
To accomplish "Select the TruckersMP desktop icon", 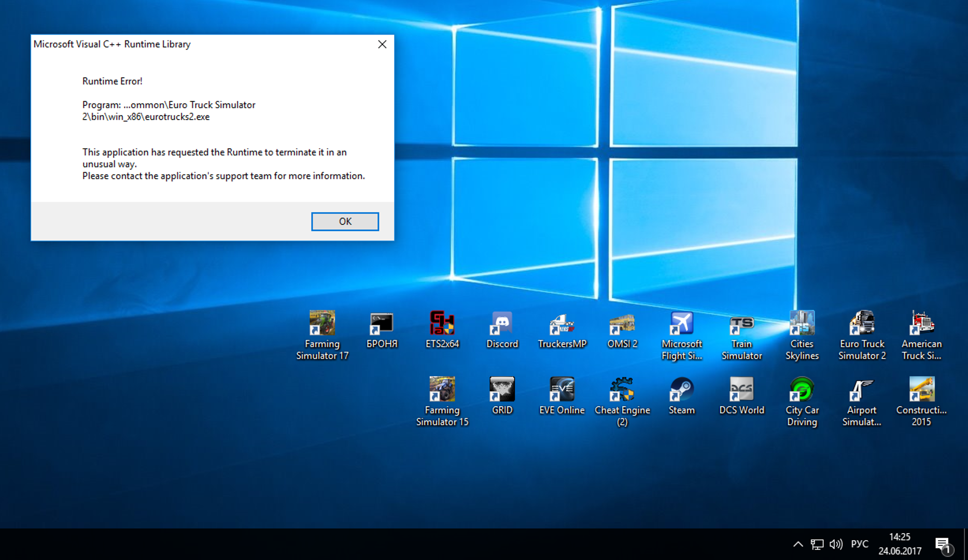I will pyautogui.click(x=562, y=330).
